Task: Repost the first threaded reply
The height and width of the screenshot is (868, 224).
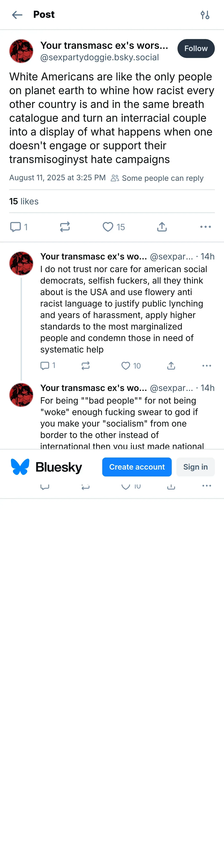Action: (86, 366)
